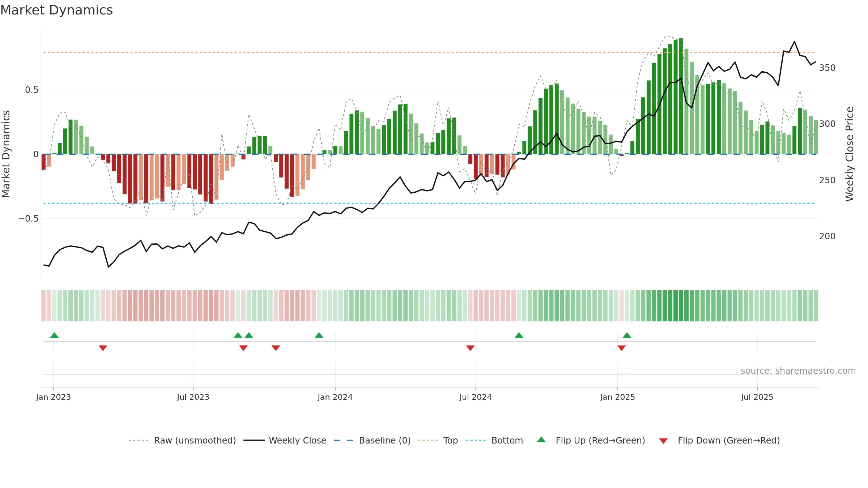
Task: Toggle the Bottom legend entry
Action: (x=494, y=440)
